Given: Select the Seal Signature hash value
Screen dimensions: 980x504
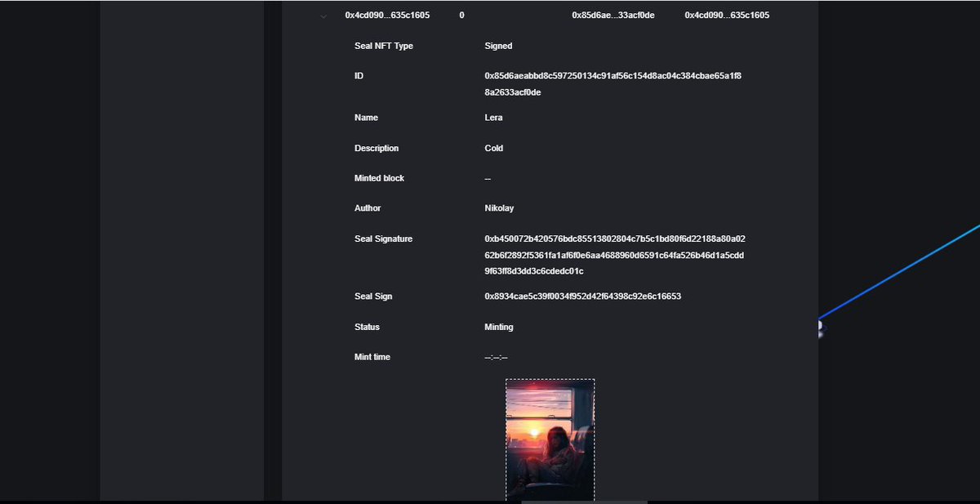Looking at the screenshot, I should coord(614,255).
